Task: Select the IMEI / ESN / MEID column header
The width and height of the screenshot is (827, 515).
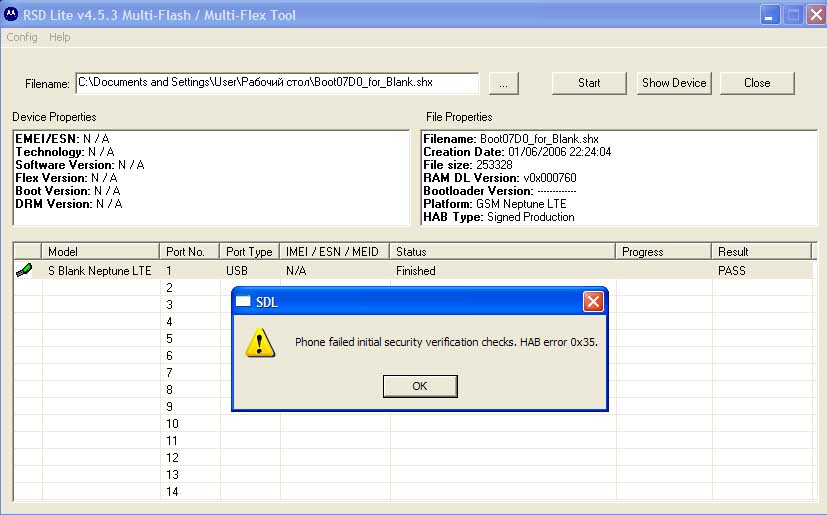Action: pos(334,252)
